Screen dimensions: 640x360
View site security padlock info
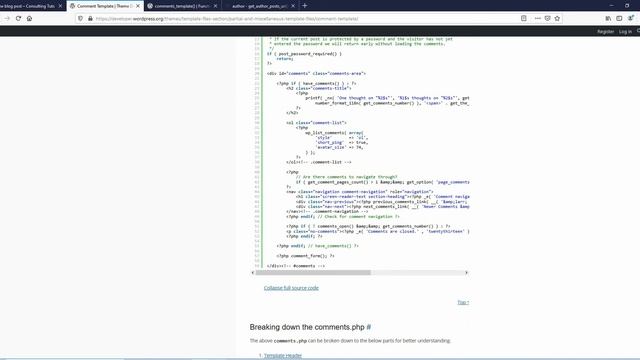(90, 18)
